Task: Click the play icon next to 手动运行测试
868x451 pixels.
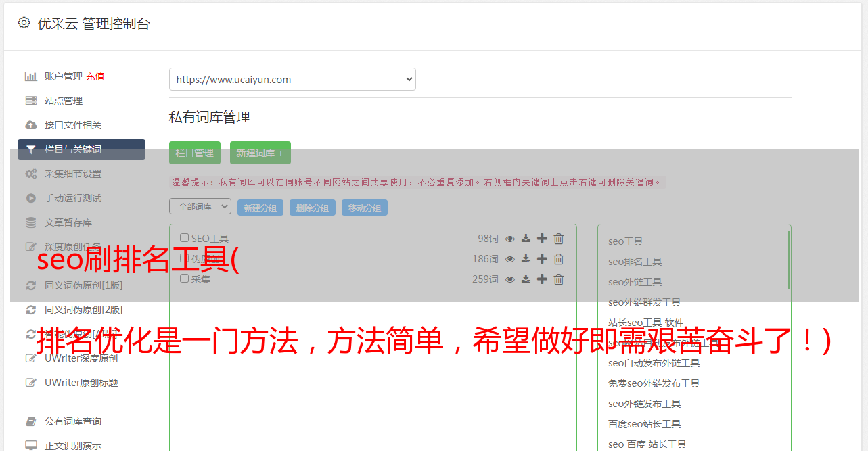Action: [31, 198]
